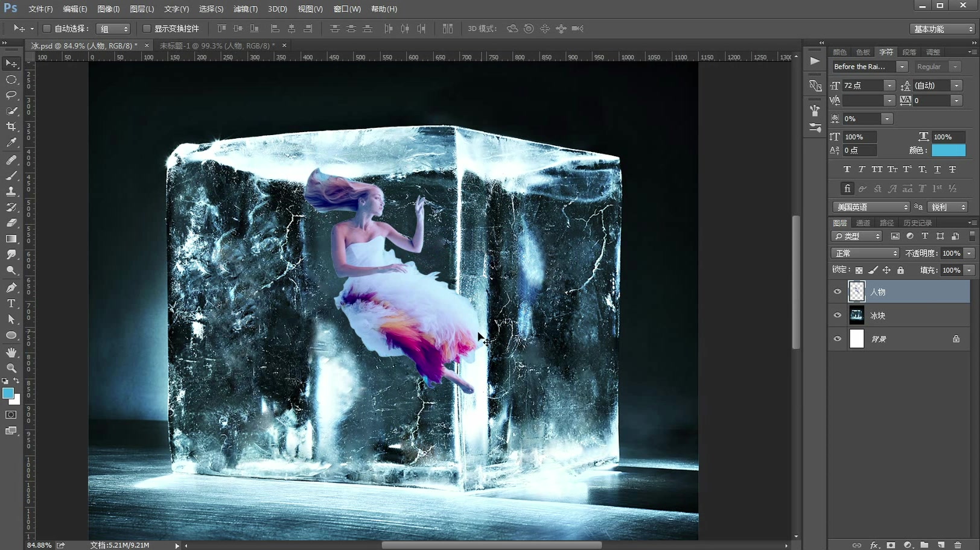Select the Eraser tool
This screenshot has height=550, width=980.
[11, 223]
